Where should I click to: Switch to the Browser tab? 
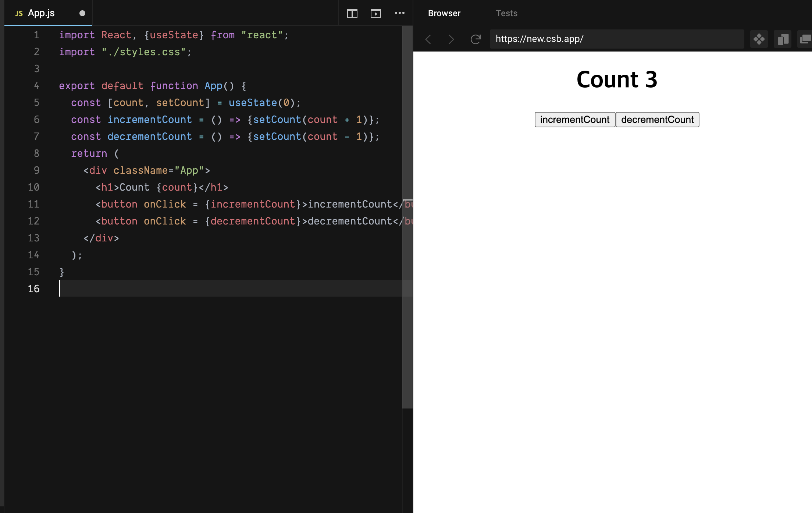click(x=444, y=13)
